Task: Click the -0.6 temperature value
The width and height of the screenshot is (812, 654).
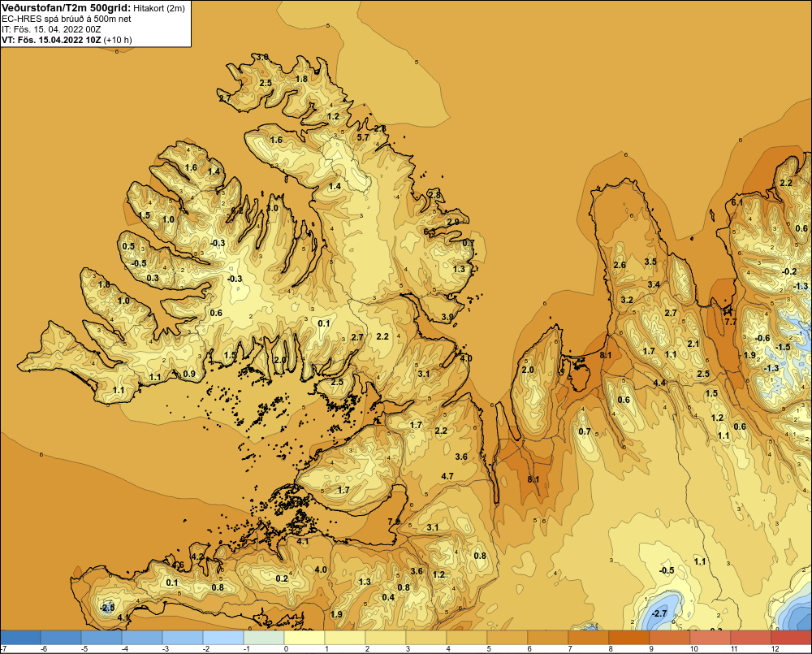Action: (x=762, y=339)
